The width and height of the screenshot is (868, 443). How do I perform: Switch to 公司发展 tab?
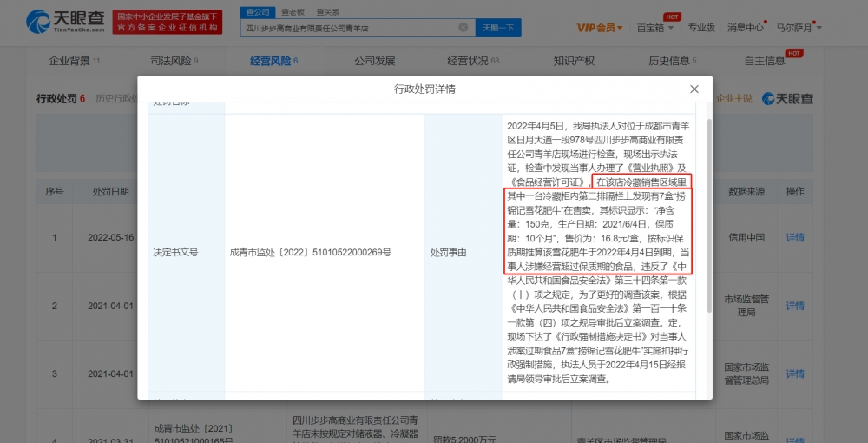375,61
